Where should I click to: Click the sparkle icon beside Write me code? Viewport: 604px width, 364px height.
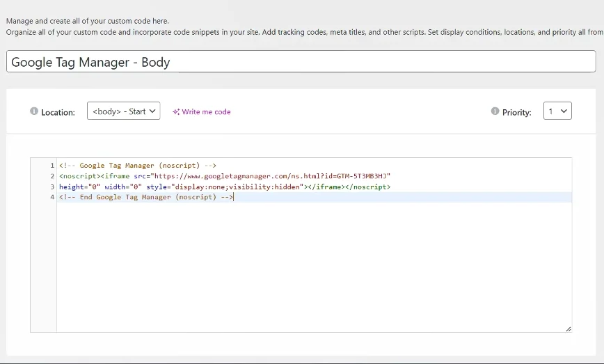pos(176,111)
